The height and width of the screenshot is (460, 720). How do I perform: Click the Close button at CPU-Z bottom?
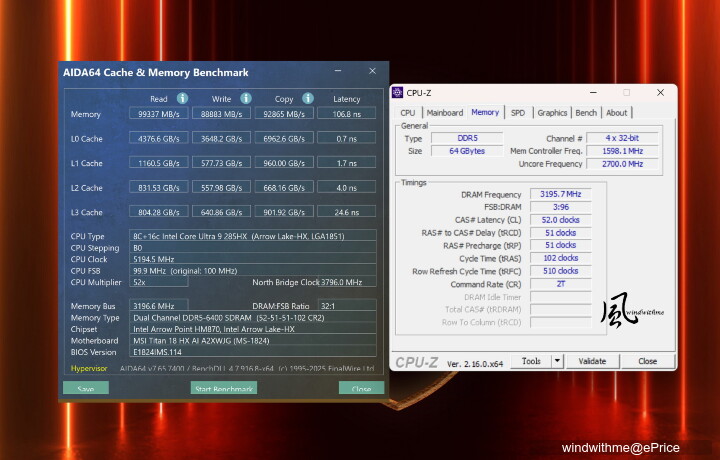[647, 361]
